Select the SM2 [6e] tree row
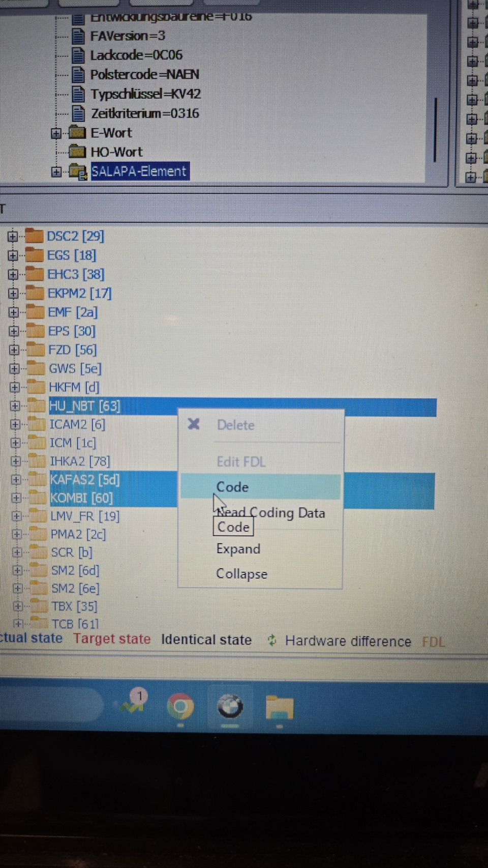The height and width of the screenshot is (868, 488). tap(75, 589)
